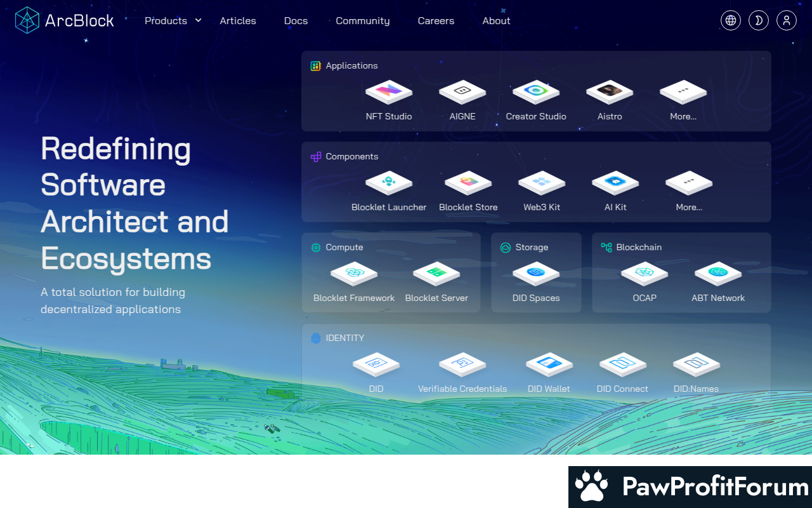
Task: Click the ArcBlock logo to go home
Action: 64,20
